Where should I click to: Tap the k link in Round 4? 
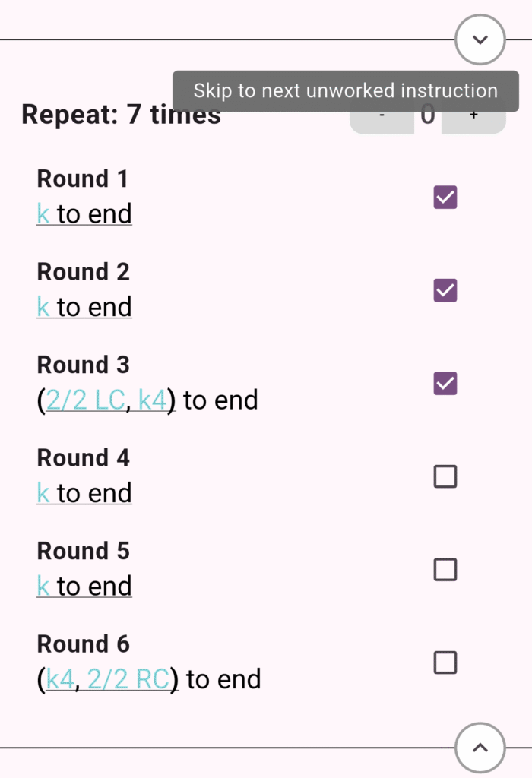[x=43, y=493]
